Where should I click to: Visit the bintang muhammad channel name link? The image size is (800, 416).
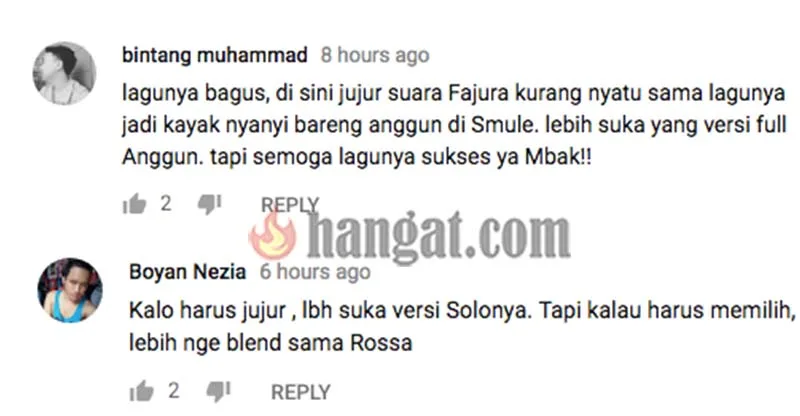[x=215, y=55]
